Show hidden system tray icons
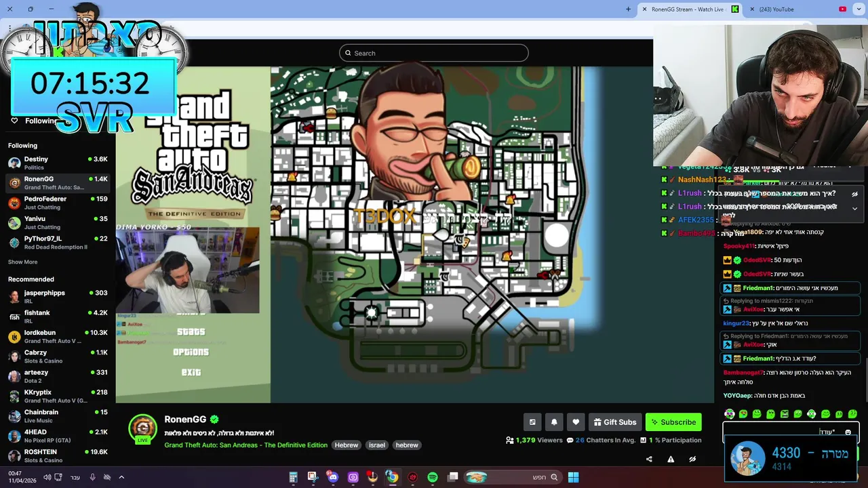Screen dimensions: 868x488 pos(121,477)
